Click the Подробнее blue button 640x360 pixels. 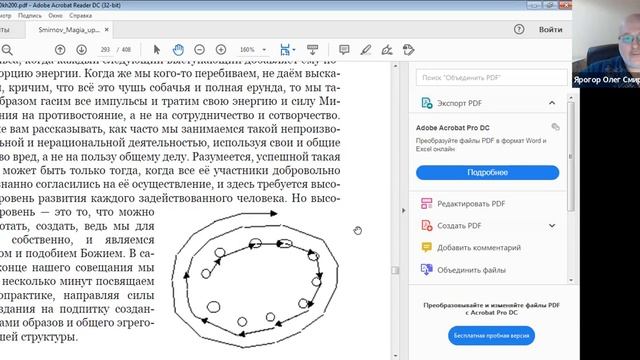[487, 172]
